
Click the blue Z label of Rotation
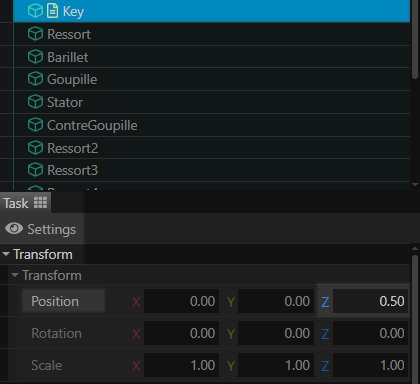pos(325,334)
